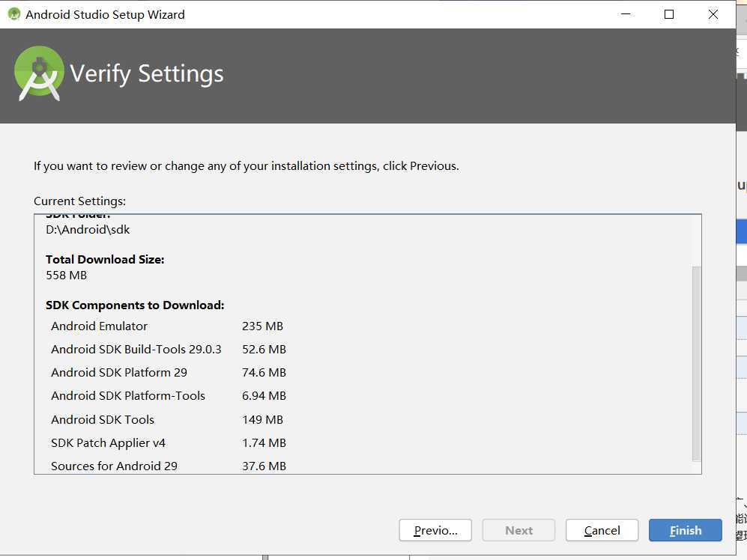Click the instruction text mentioning Previous
The width and height of the screenshot is (747, 560).
[247, 165]
